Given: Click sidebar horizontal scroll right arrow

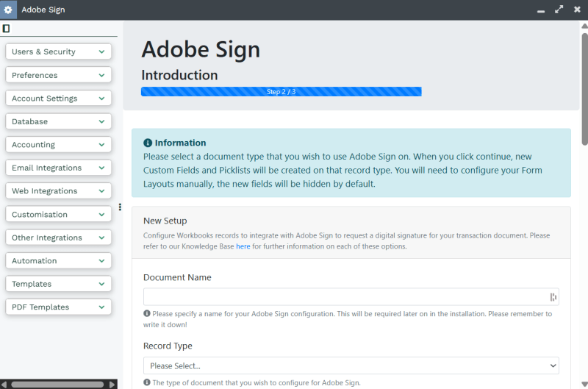Looking at the screenshot, I should (x=112, y=385).
